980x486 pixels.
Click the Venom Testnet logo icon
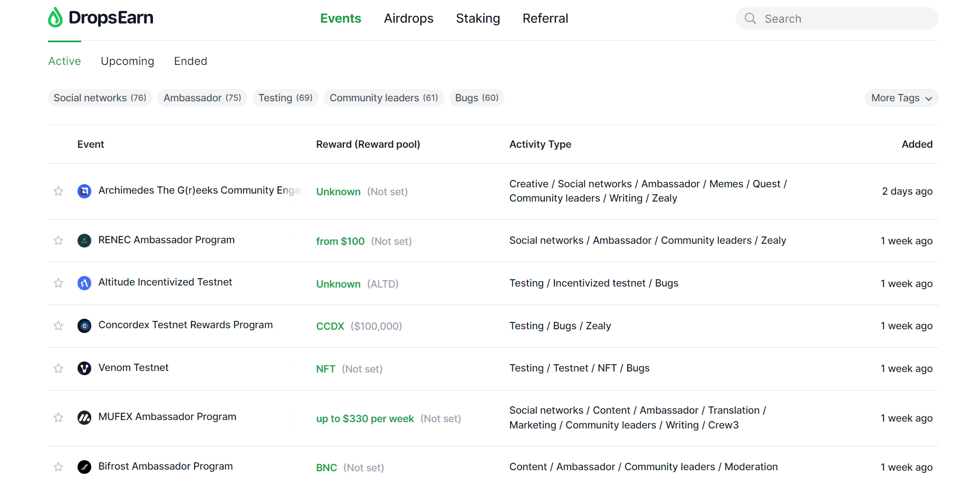84,368
